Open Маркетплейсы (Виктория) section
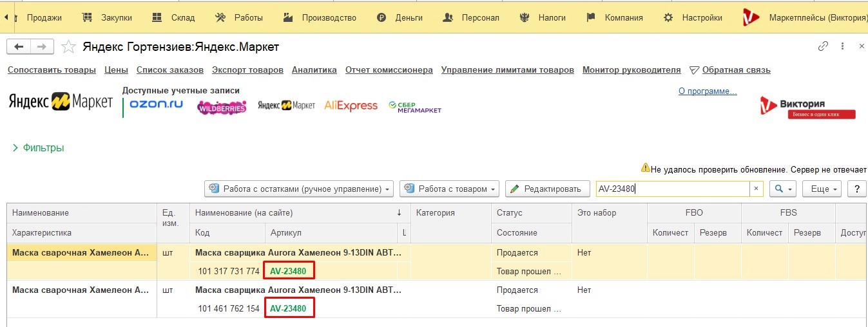This screenshot has width=868, height=327. pos(805,17)
